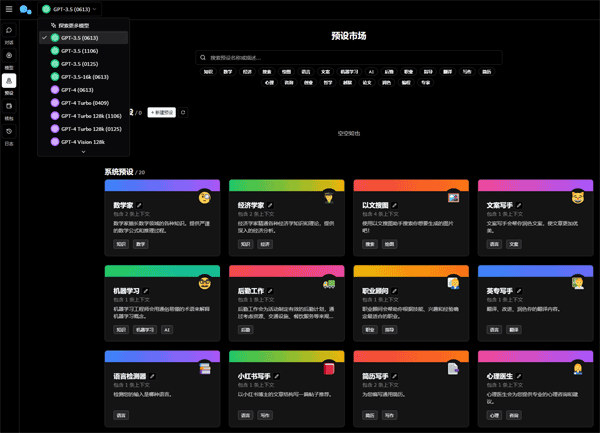Click the white new preset button
The height and width of the screenshot is (433, 600).
[161, 112]
